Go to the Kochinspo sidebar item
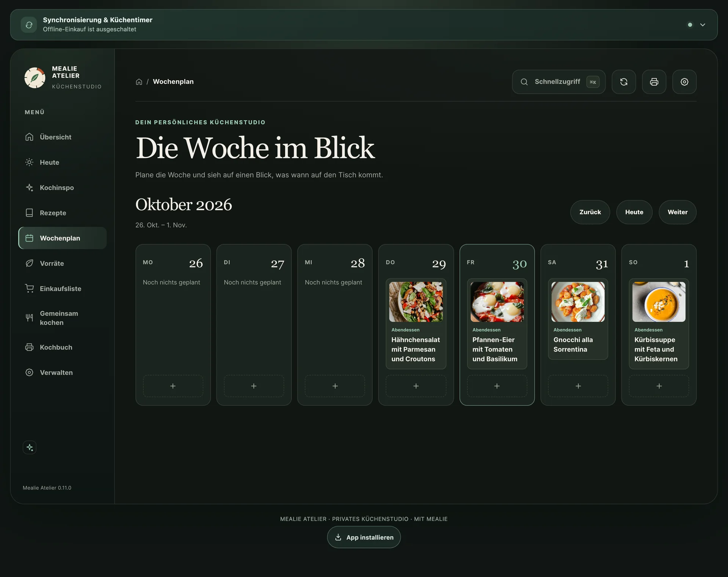 coord(63,188)
